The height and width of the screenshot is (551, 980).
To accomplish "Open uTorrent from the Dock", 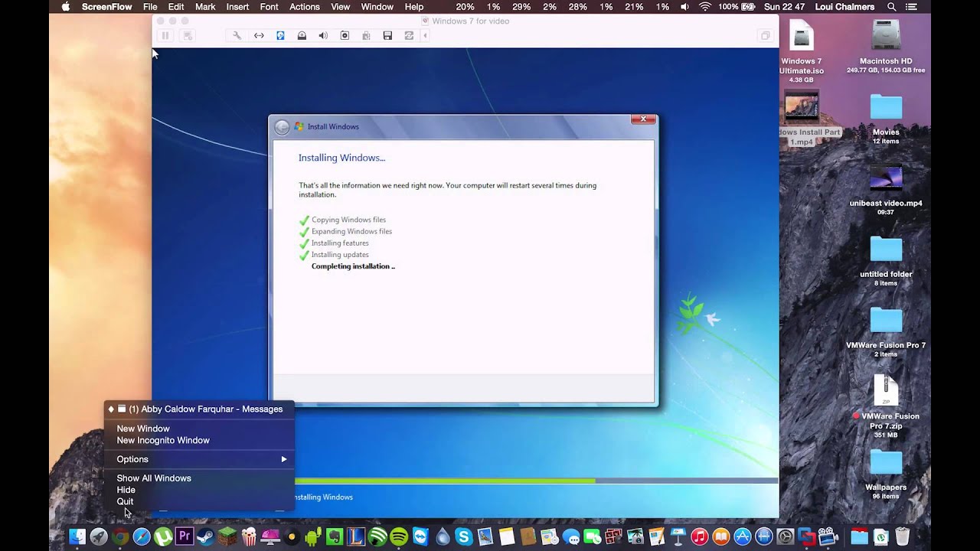I will [163, 536].
